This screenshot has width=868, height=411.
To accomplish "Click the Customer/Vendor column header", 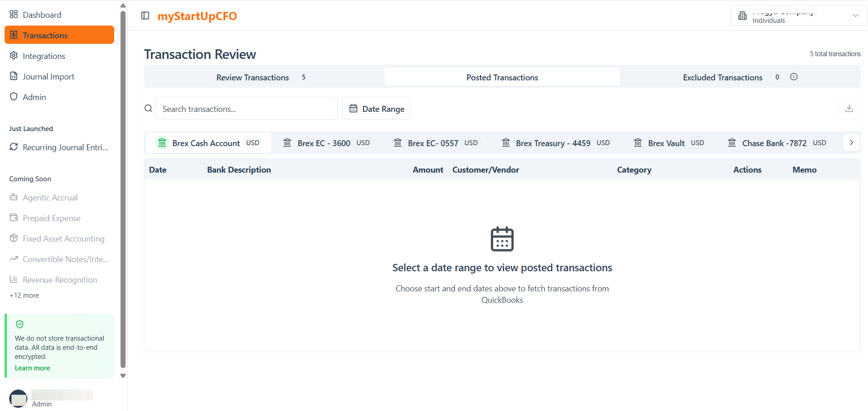I will pos(486,169).
